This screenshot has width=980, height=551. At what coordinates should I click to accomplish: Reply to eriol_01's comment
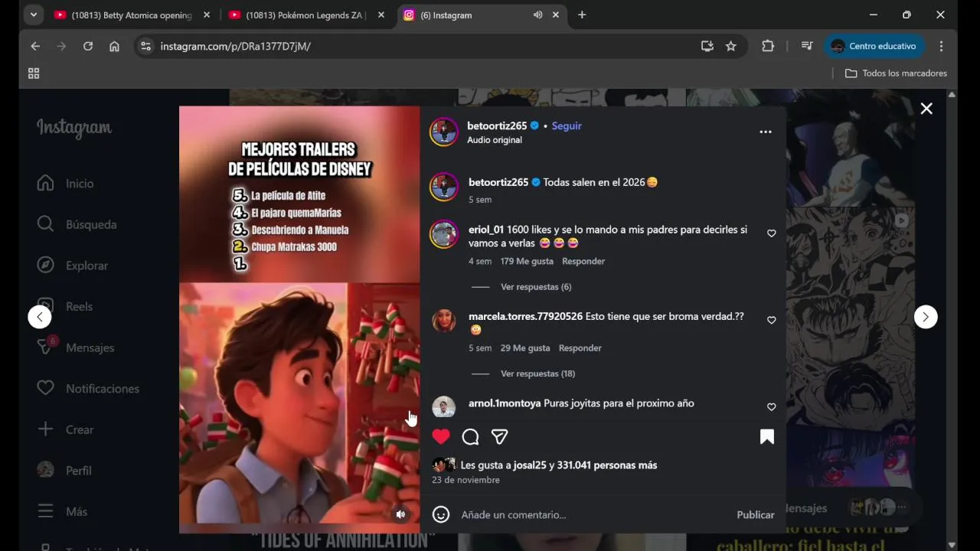pos(583,262)
